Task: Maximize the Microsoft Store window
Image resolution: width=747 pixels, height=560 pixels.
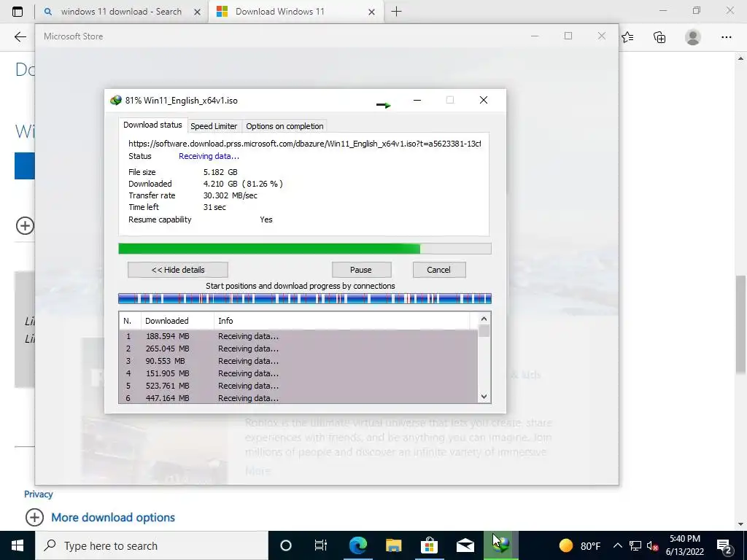Action: (568, 36)
